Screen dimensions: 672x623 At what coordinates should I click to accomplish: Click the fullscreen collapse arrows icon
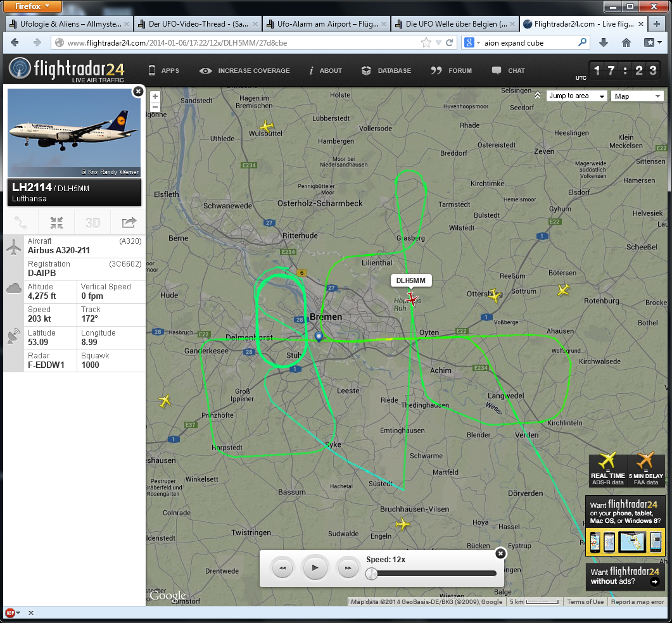56,223
